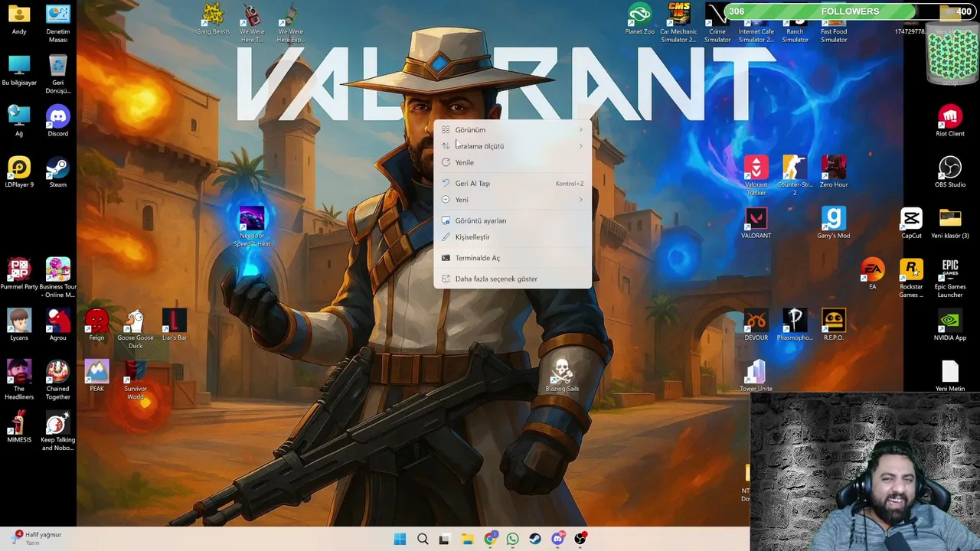Select the Zero Hour desktop icon
The image size is (980, 551).
[834, 172]
